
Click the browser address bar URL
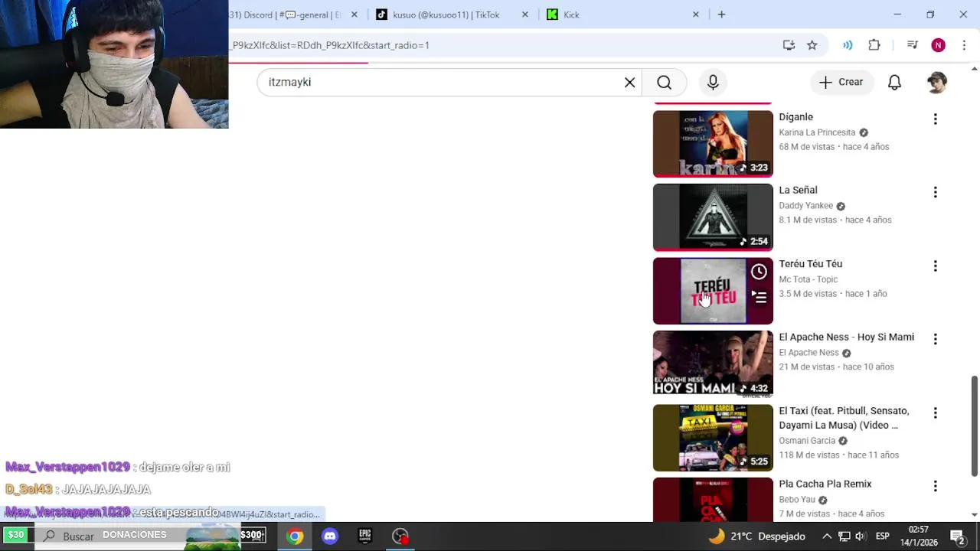click(331, 45)
